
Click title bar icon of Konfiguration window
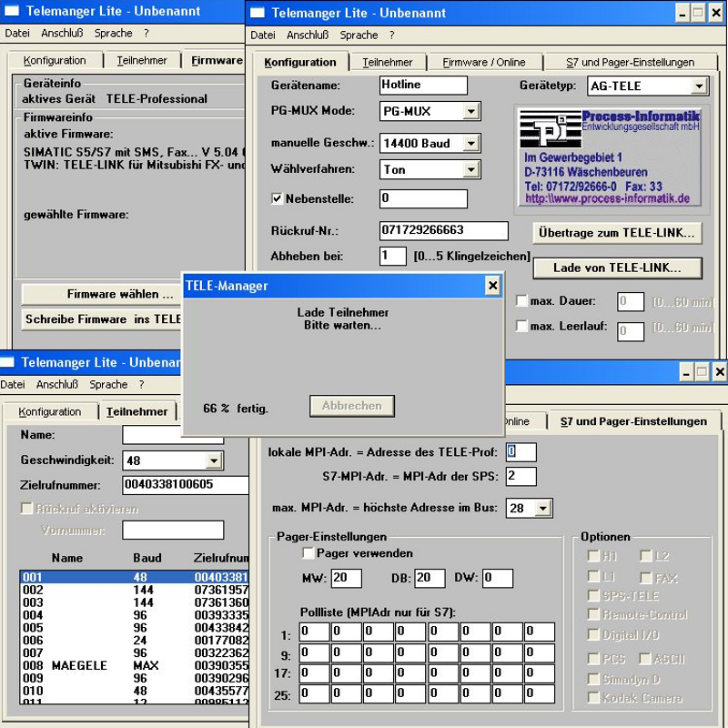(257, 13)
